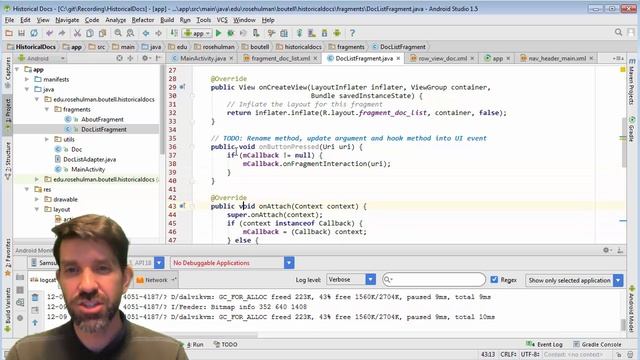Switch to fragment_doc_list.xml tab
Image resolution: width=640 pixels, height=360 pixels.
pyautogui.click(x=280, y=58)
